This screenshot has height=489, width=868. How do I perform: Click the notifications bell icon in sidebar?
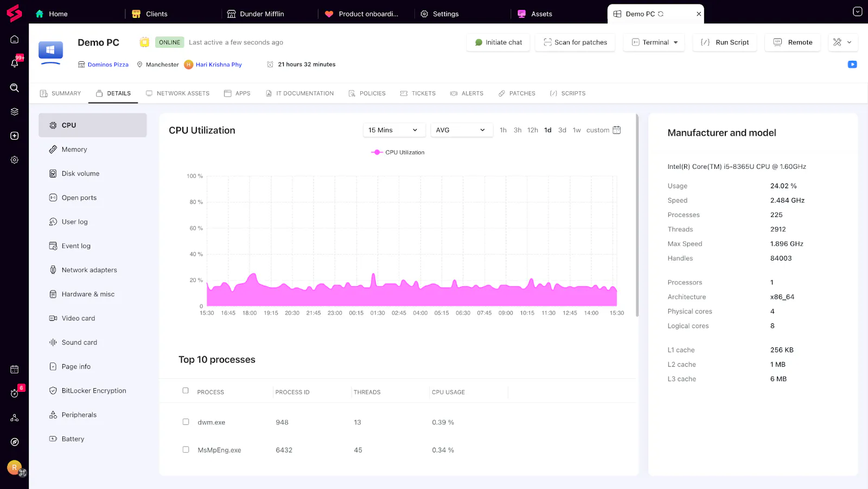click(15, 63)
